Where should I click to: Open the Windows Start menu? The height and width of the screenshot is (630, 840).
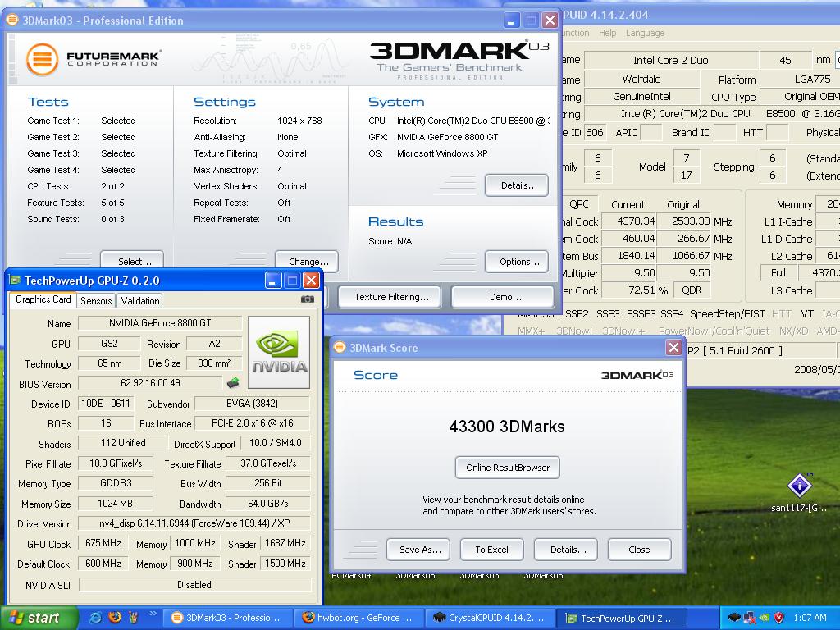38,618
